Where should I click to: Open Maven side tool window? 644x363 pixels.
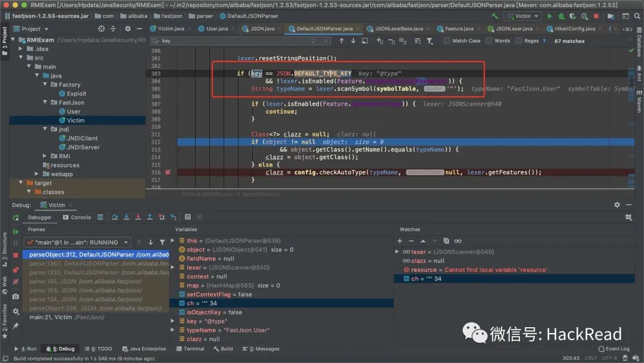639,102
